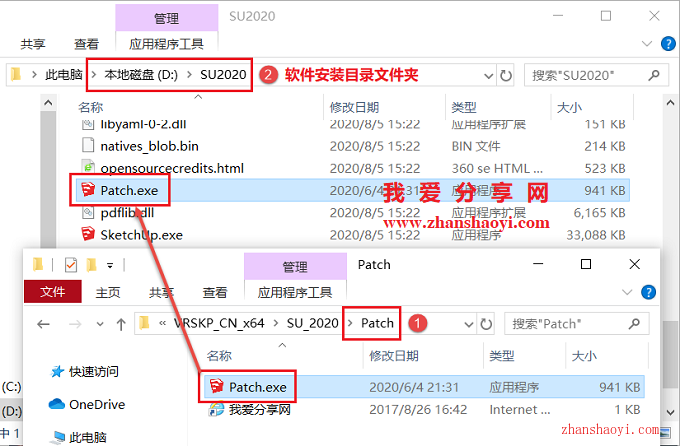Viewport: 680px width, 446px height.
Task: Click help icon in Patch window
Action: pyautogui.click(x=648, y=292)
